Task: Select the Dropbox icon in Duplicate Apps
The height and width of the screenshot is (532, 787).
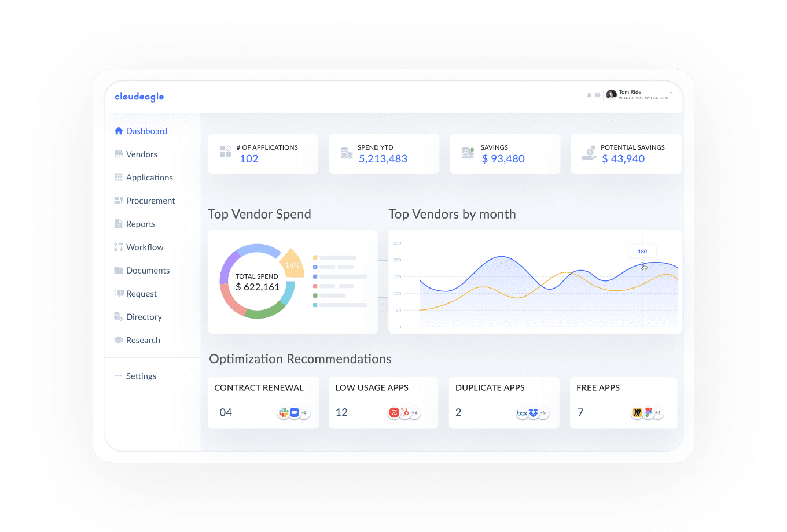Action: (x=533, y=413)
